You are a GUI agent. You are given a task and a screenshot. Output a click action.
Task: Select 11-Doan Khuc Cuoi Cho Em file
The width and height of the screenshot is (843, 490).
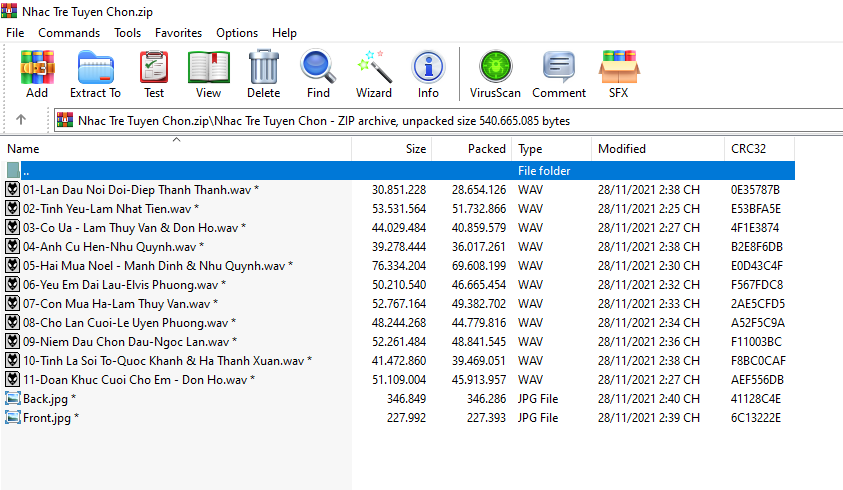click(x=135, y=380)
